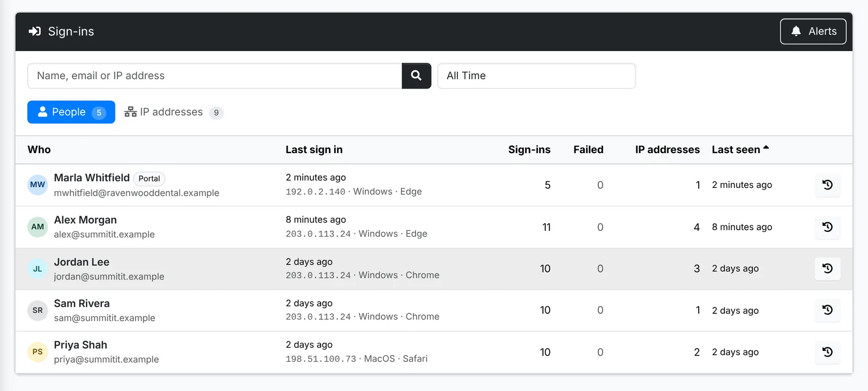Open history for Priya Shah
The image size is (868, 391).
pos(827,352)
